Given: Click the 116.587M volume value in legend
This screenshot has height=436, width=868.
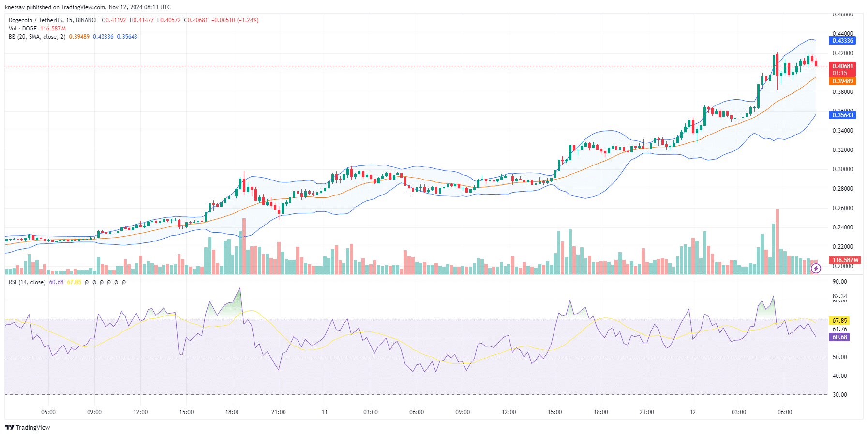Looking at the screenshot, I should pyautogui.click(x=53, y=29).
